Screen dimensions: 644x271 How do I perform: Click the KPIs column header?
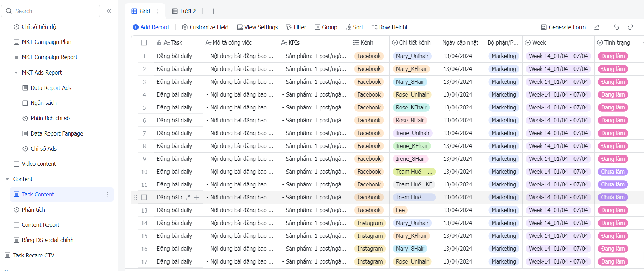[315, 42]
